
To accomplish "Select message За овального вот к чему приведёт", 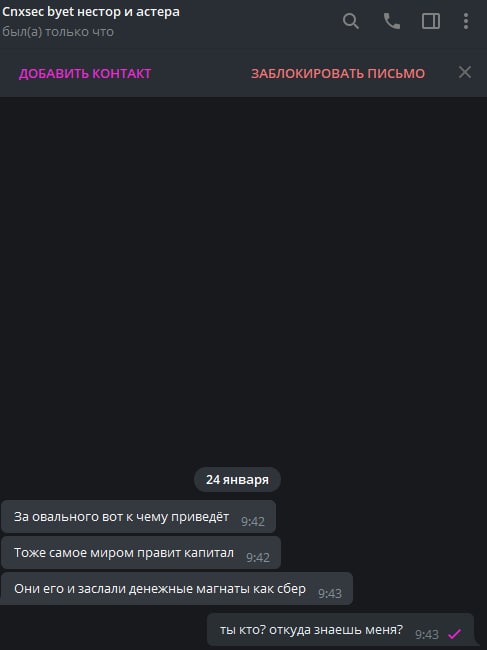I will (138, 517).
